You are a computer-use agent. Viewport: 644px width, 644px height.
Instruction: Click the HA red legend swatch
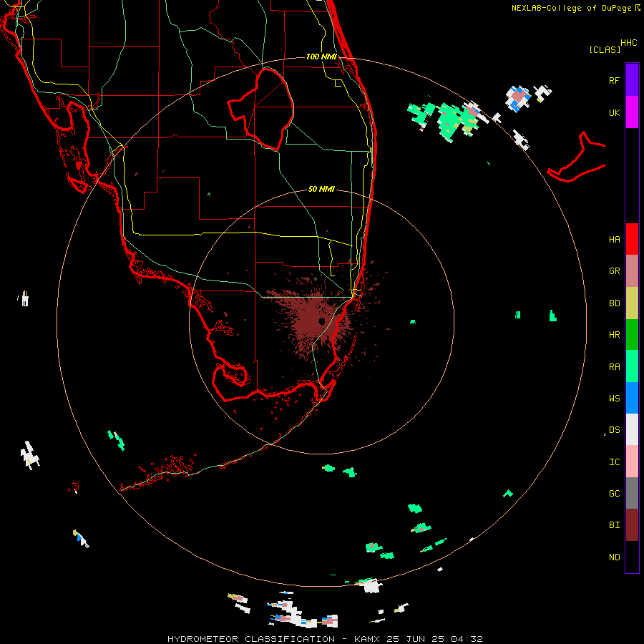click(632, 239)
